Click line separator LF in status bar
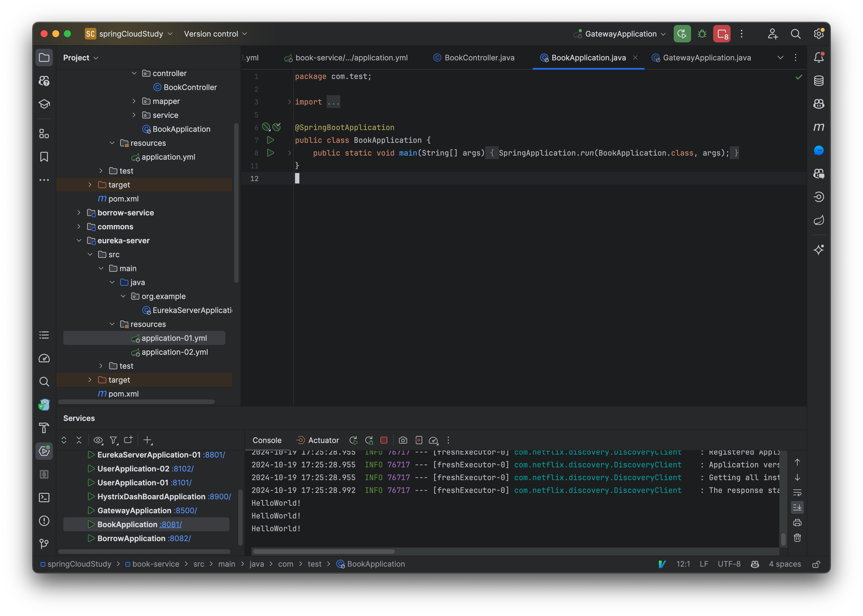Image resolution: width=863 pixels, height=616 pixels. [x=704, y=564]
